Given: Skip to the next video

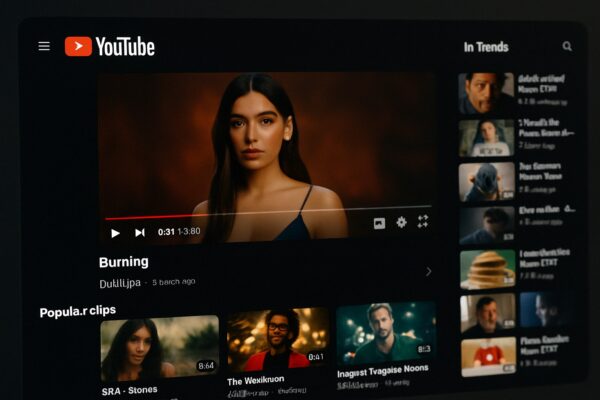Looking at the screenshot, I should (x=140, y=232).
